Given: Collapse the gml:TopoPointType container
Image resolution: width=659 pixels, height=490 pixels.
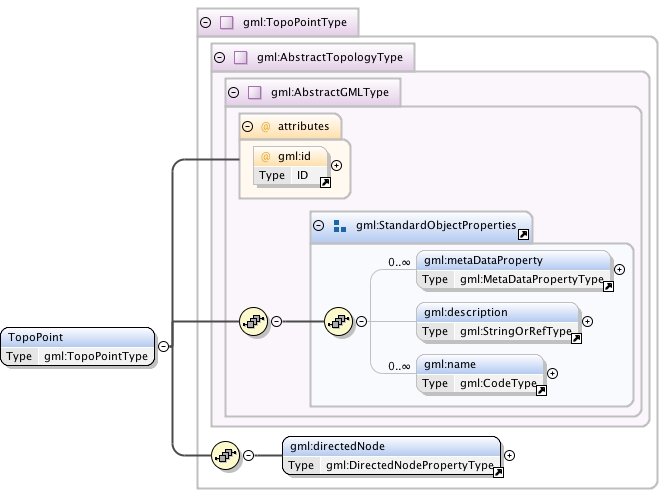Looking at the screenshot, I should pos(206,22).
